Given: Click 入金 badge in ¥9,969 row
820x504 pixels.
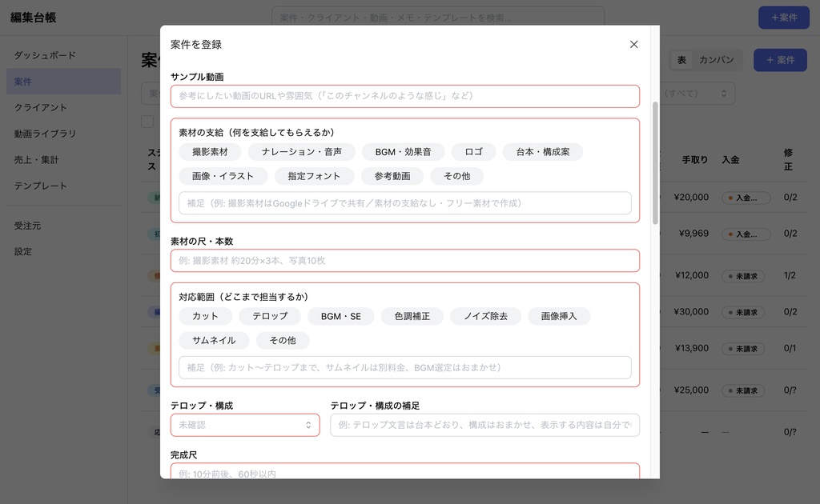Looking at the screenshot, I should tap(746, 234).
